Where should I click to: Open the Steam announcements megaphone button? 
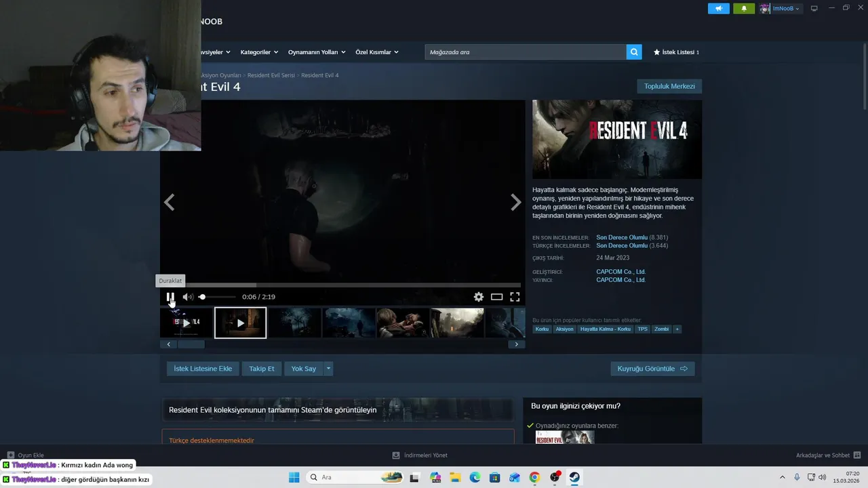719,8
